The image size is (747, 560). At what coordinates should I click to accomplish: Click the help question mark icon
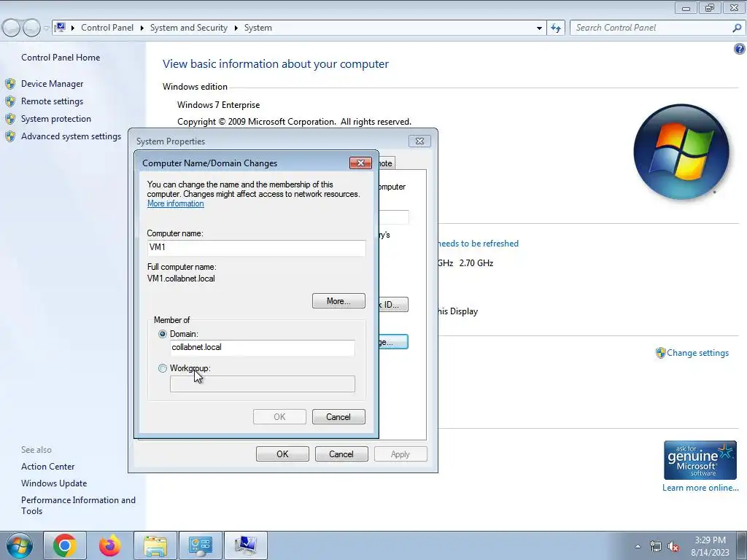[x=739, y=49]
